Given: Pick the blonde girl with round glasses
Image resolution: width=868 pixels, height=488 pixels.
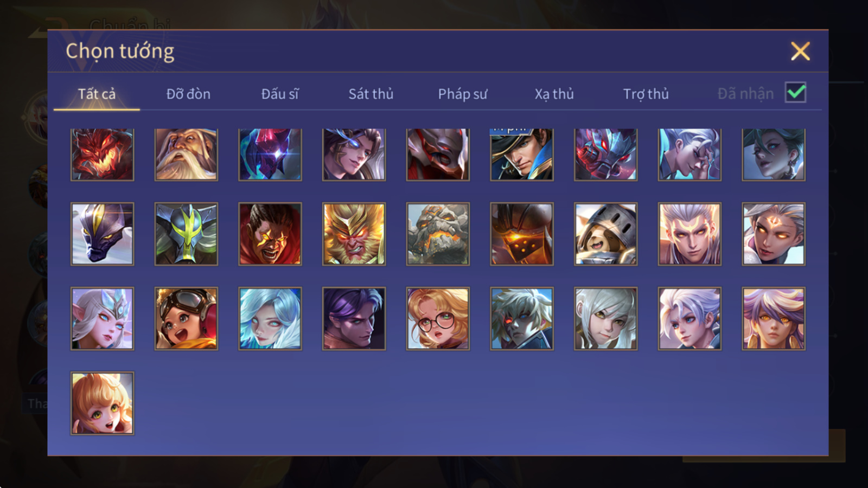Looking at the screenshot, I should click(x=438, y=318).
